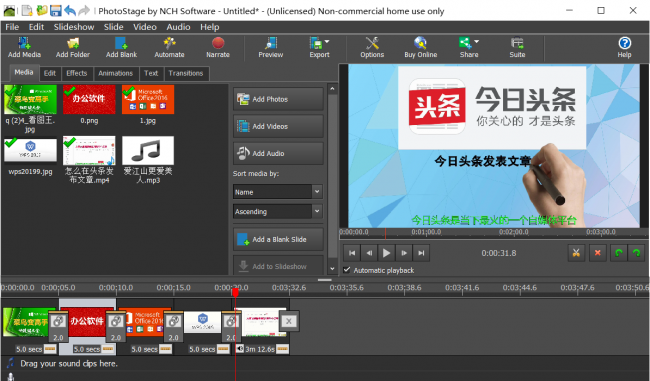The height and width of the screenshot is (381, 650).
Task: Step back one frame in the preview
Action: pos(369,253)
